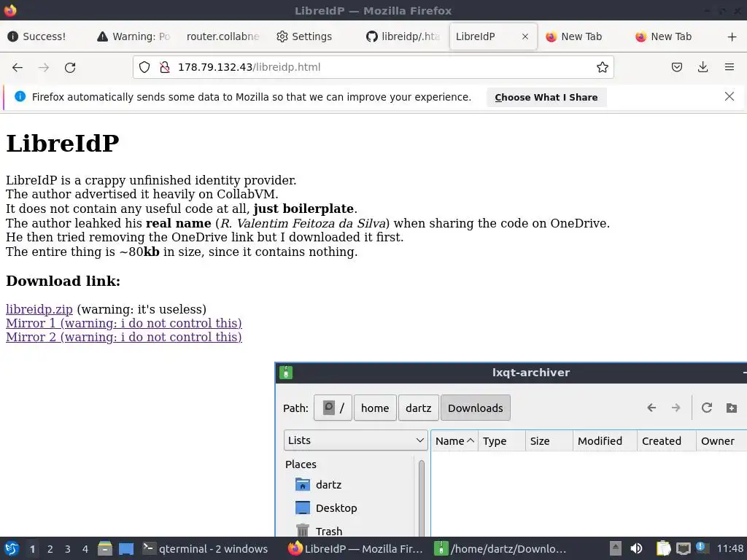Image resolution: width=747 pixels, height=560 pixels.
Task: Dismiss the Firefox data sharing notification bar
Action: point(729,97)
